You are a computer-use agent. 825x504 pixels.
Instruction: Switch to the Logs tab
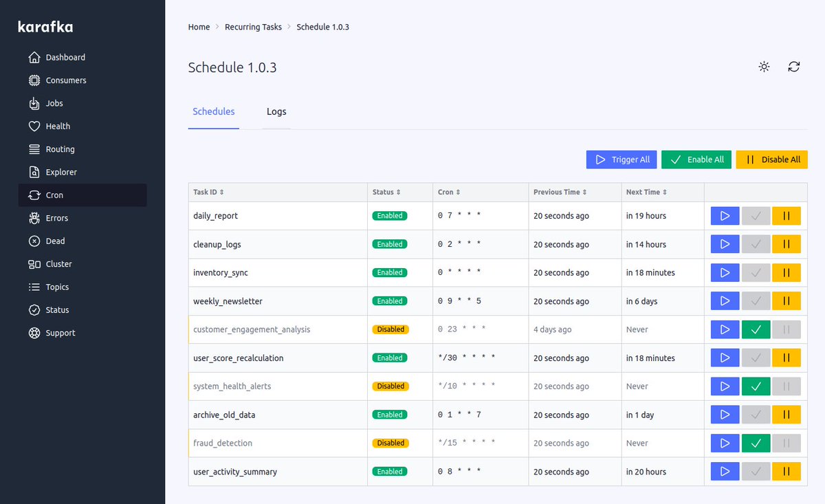click(276, 111)
